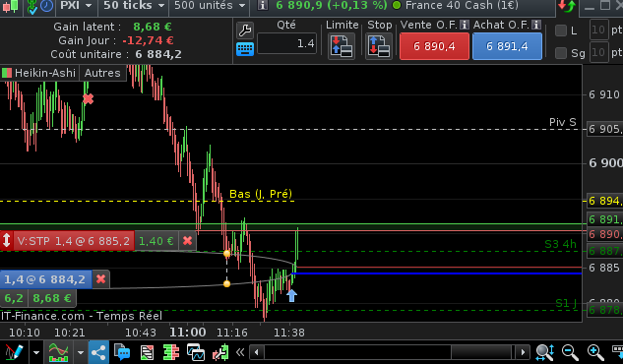Cancel the stop order with red X
The image size is (623, 364).
click(x=188, y=241)
